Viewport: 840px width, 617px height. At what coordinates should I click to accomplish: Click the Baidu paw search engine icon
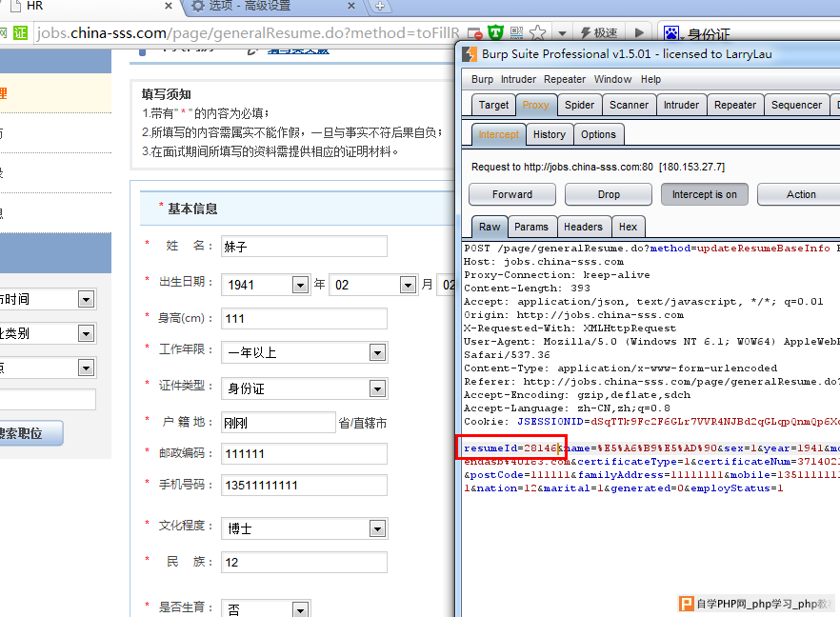[670, 33]
